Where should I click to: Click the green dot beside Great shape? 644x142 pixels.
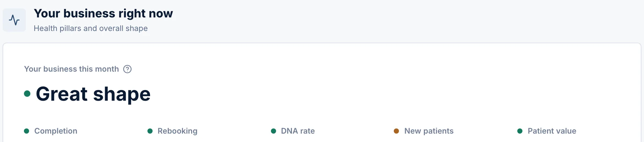[x=27, y=94]
